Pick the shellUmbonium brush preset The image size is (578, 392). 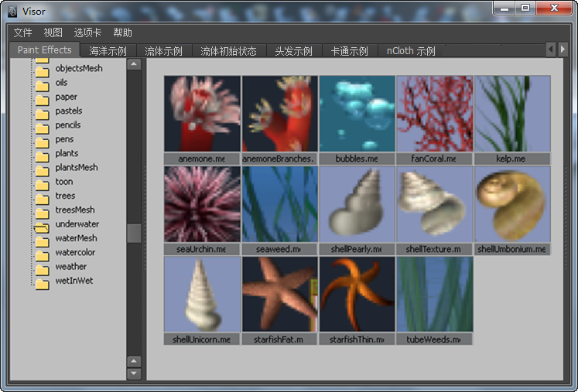(511, 205)
